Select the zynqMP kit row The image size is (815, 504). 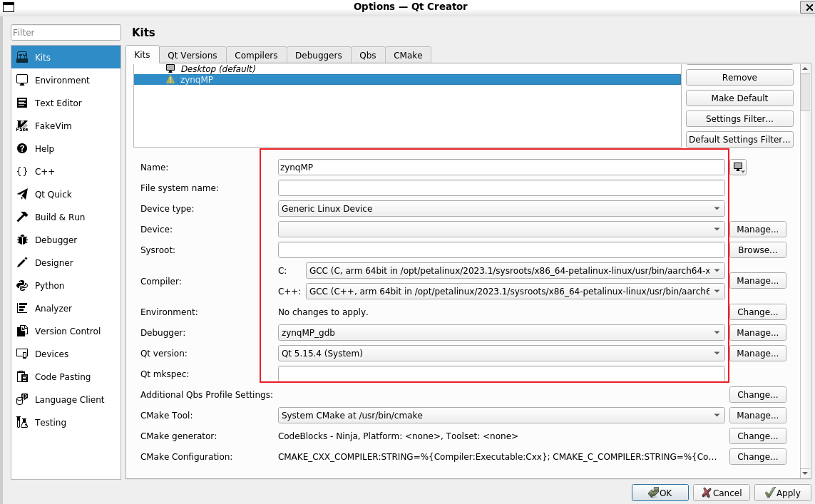407,80
